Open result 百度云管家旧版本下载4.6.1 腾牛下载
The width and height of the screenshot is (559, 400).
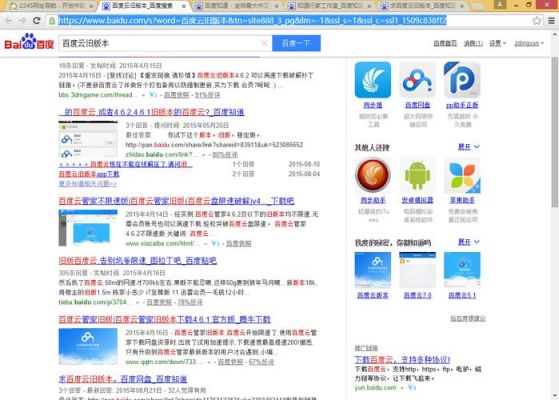tap(164, 319)
